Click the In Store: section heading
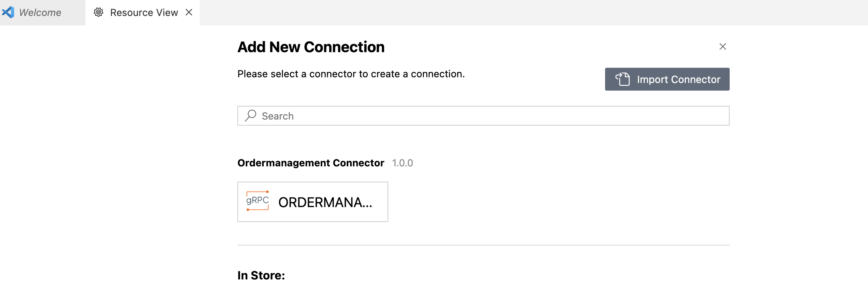868x300 pixels. (261, 275)
